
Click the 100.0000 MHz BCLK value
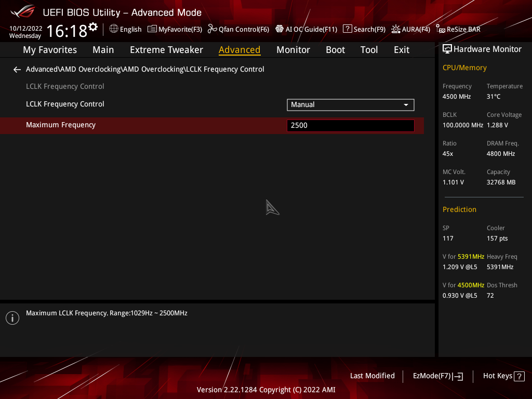point(463,125)
